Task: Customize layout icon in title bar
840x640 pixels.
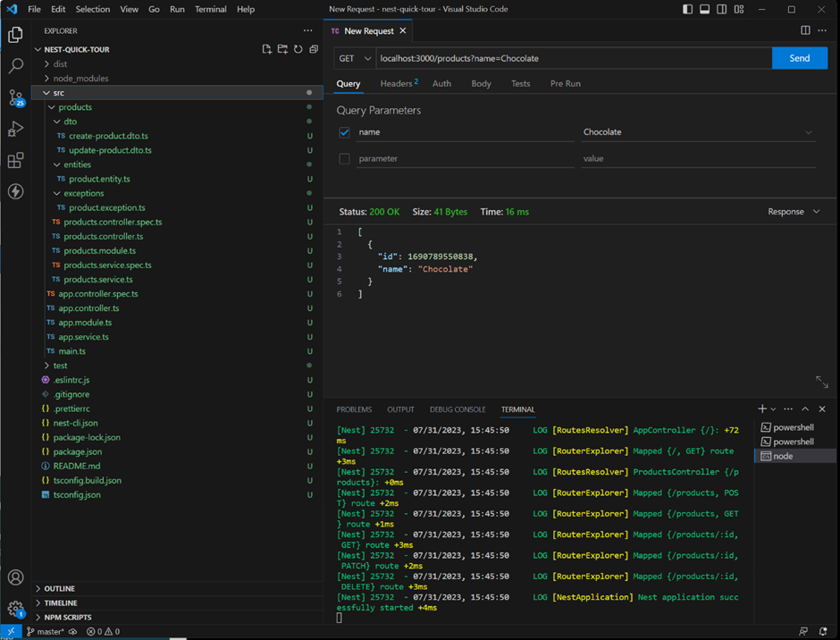Action: [739, 9]
